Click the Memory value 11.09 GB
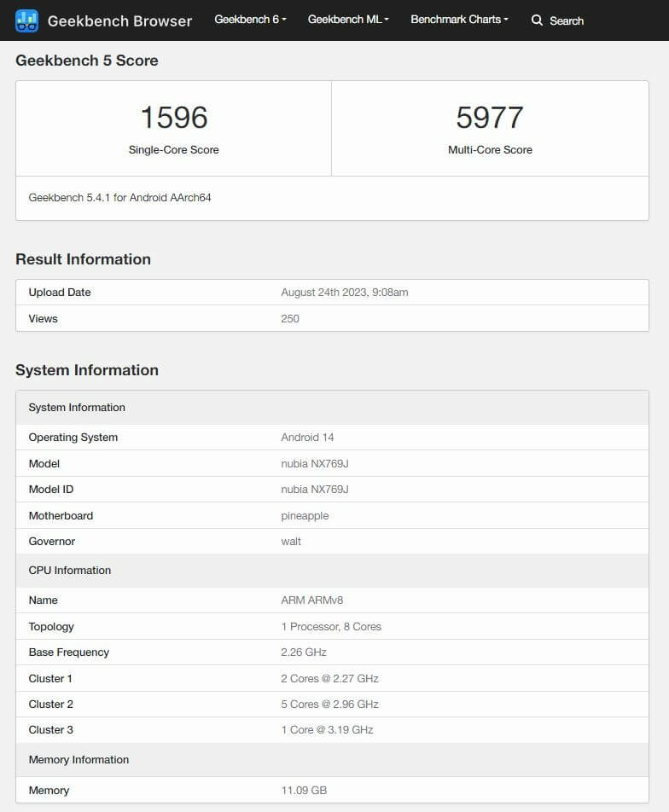The height and width of the screenshot is (812, 669). pyautogui.click(x=304, y=791)
